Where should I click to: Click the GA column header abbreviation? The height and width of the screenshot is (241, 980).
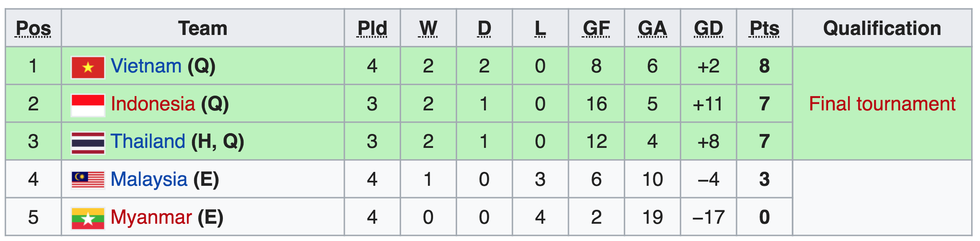point(652,29)
